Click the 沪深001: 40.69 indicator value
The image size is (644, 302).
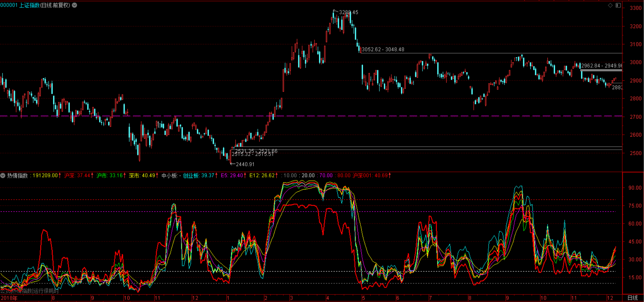(x=370, y=176)
